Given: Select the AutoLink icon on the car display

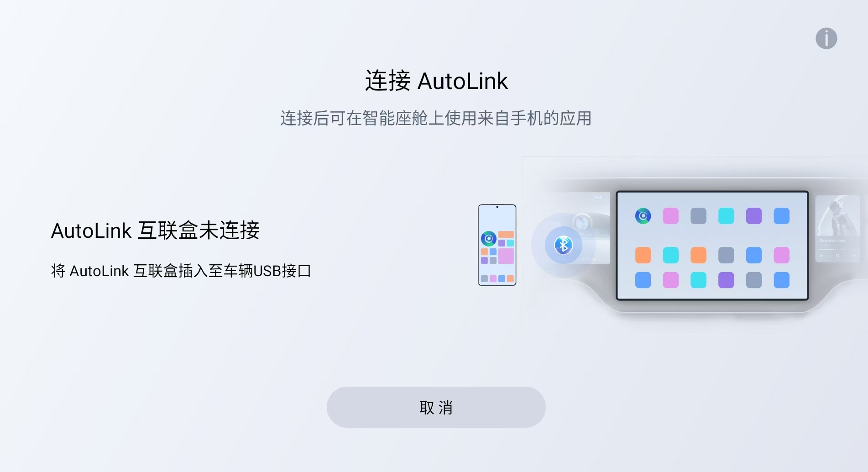Looking at the screenshot, I should point(643,216).
